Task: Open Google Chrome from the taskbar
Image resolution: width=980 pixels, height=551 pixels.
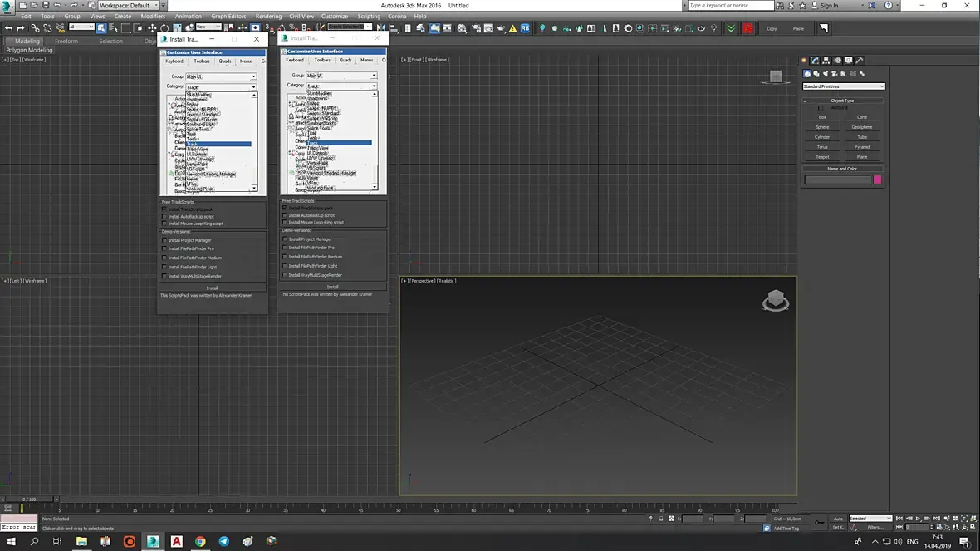Action: pyautogui.click(x=200, y=541)
